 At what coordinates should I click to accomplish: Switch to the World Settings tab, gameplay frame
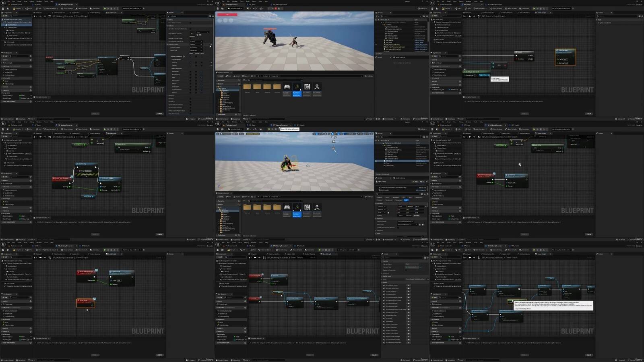(398, 57)
